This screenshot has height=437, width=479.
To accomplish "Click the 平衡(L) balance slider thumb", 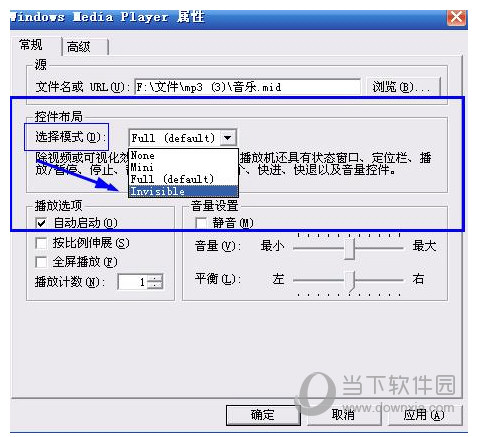I will tap(349, 282).
